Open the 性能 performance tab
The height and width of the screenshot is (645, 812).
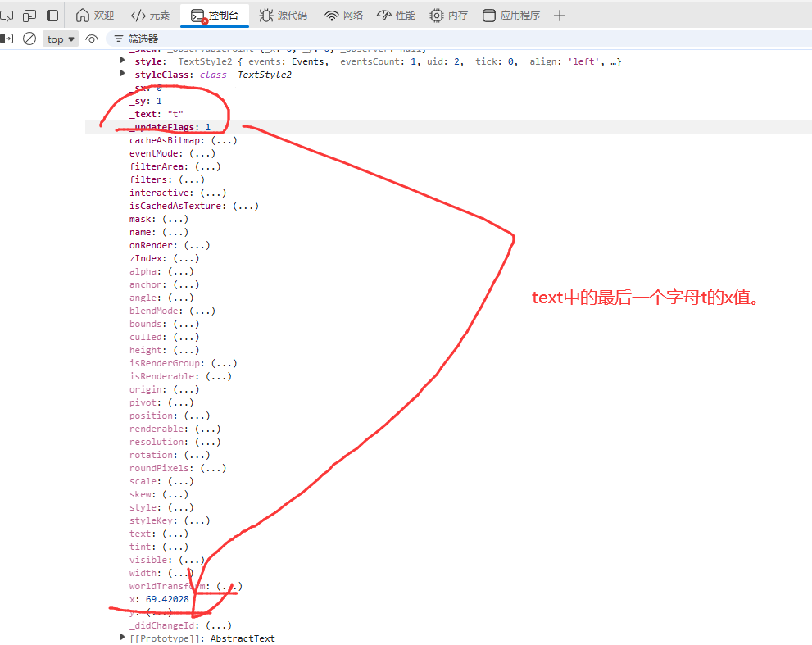click(396, 16)
